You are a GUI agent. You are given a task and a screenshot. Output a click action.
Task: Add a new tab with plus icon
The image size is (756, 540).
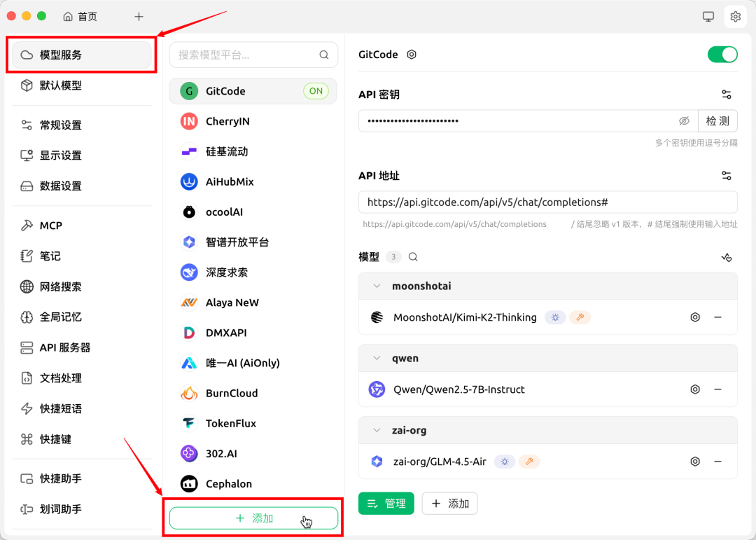click(x=139, y=17)
